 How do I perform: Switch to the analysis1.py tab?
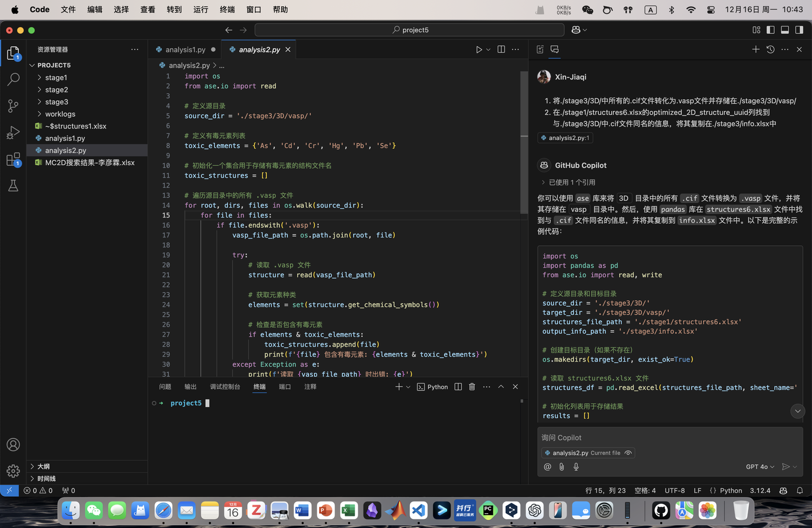[185, 49]
